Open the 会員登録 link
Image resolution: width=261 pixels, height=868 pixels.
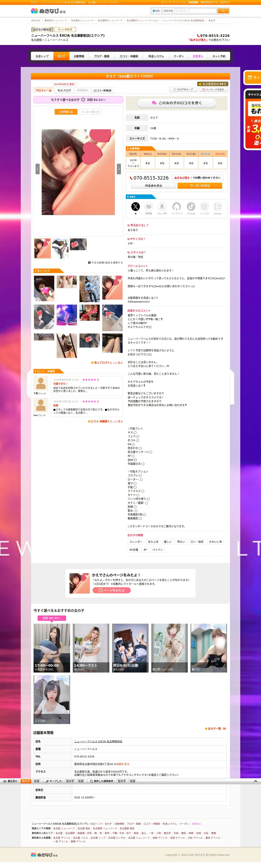coord(193,2)
